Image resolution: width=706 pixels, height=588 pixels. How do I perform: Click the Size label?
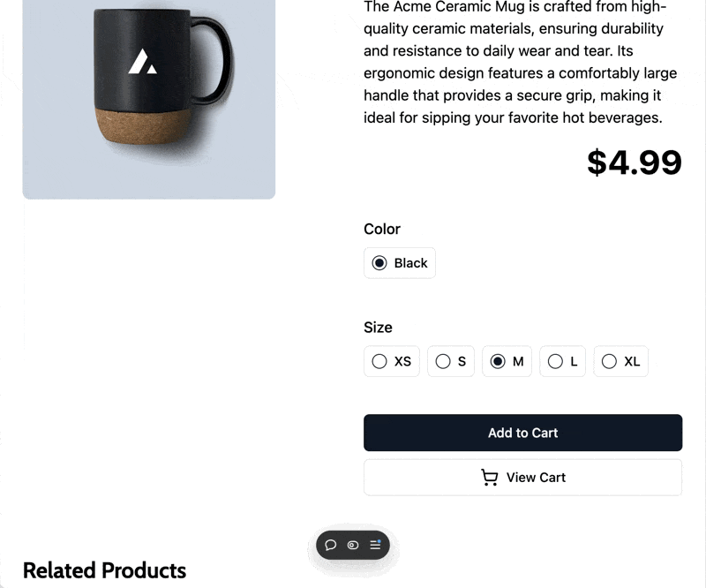[378, 328]
